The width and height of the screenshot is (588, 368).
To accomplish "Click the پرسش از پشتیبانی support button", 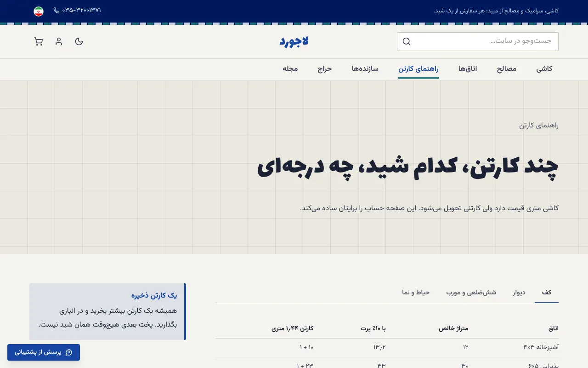I will tap(44, 352).
